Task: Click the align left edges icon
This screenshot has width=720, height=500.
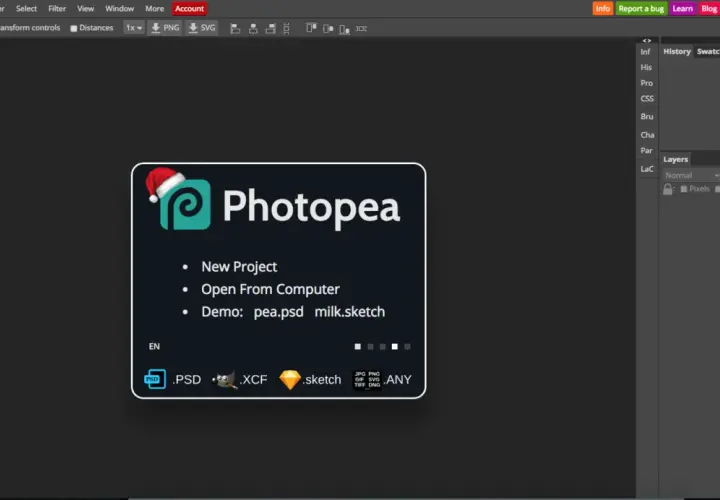Action: click(x=235, y=28)
